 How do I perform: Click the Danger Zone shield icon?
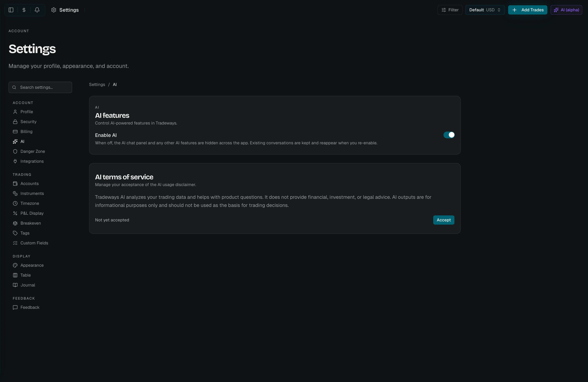pyautogui.click(x=15, y=151)
